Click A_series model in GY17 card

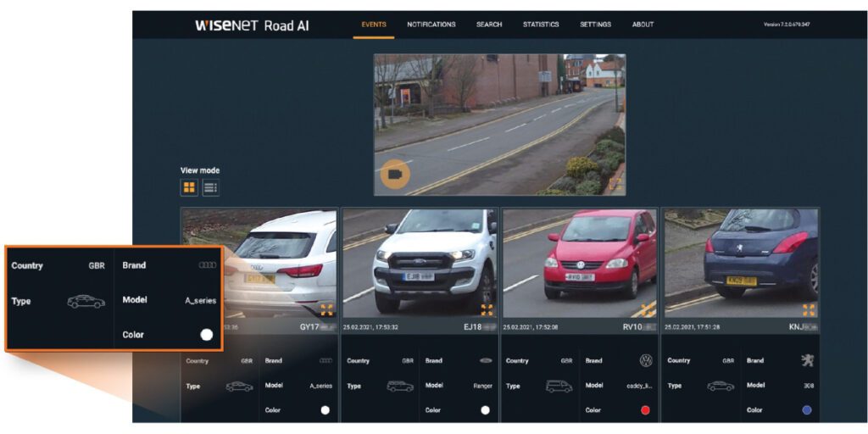(x=321, y=386)
